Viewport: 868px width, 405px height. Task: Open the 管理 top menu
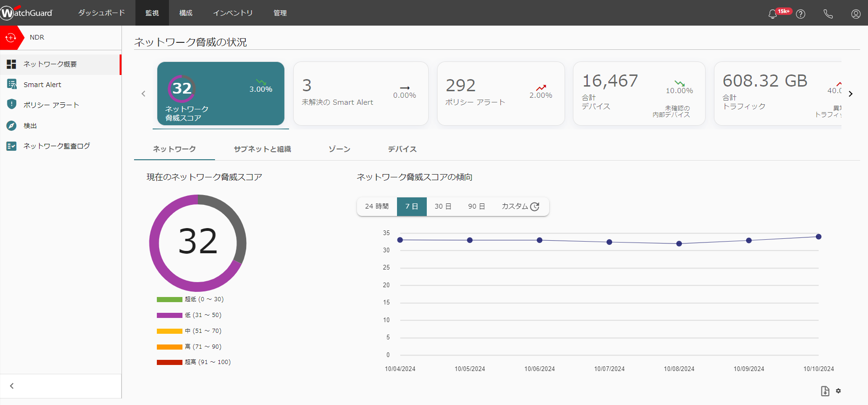(280, 13)
